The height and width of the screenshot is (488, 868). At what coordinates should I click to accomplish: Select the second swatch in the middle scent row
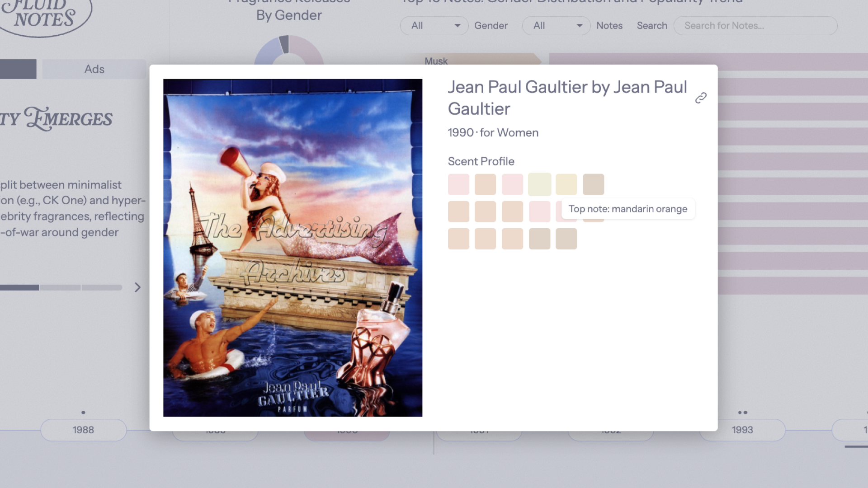[x=485, y=211]
